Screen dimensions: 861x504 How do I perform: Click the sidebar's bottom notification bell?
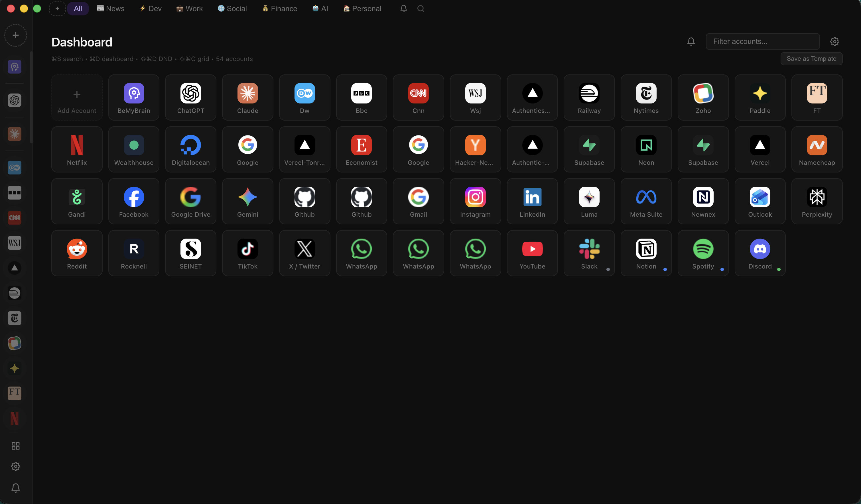pos(15,487)
